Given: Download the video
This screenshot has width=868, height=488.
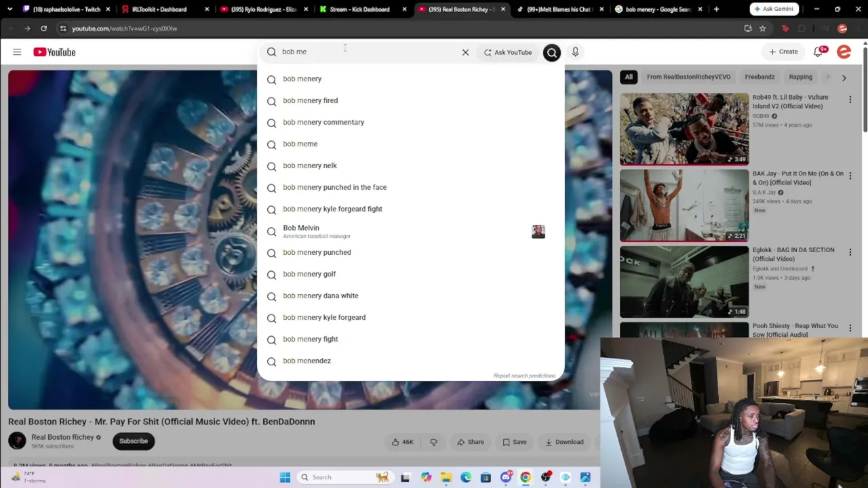Looking at the screenshot, I should point(564,442).
